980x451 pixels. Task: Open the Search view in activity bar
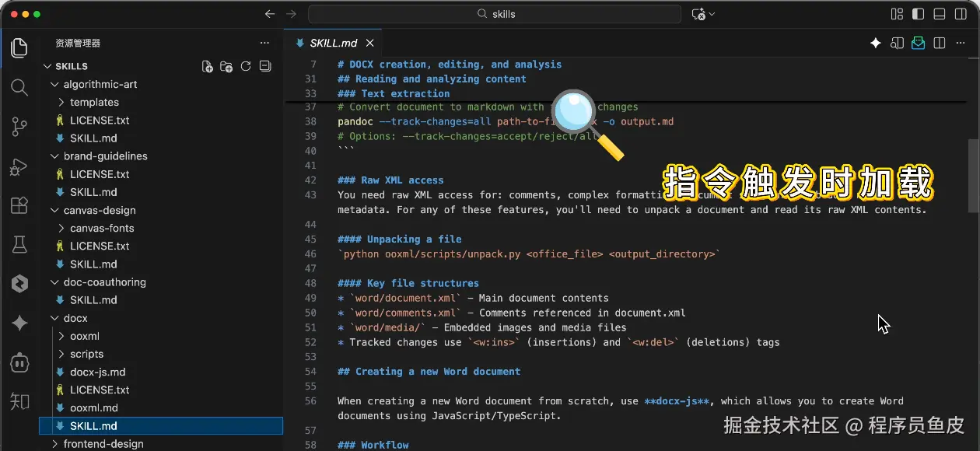click(19, 86)
